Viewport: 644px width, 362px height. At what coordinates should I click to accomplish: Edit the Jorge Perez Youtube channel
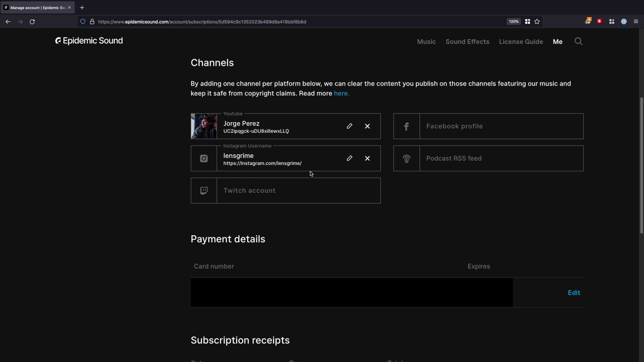pyautogui.click(x=349, y=126)
